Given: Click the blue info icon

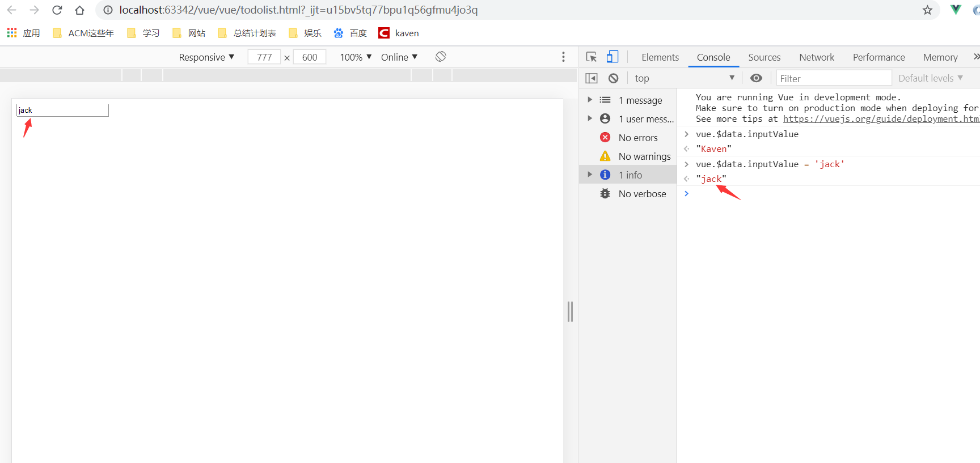Looking at the screenshot, I should pos(605,175).
